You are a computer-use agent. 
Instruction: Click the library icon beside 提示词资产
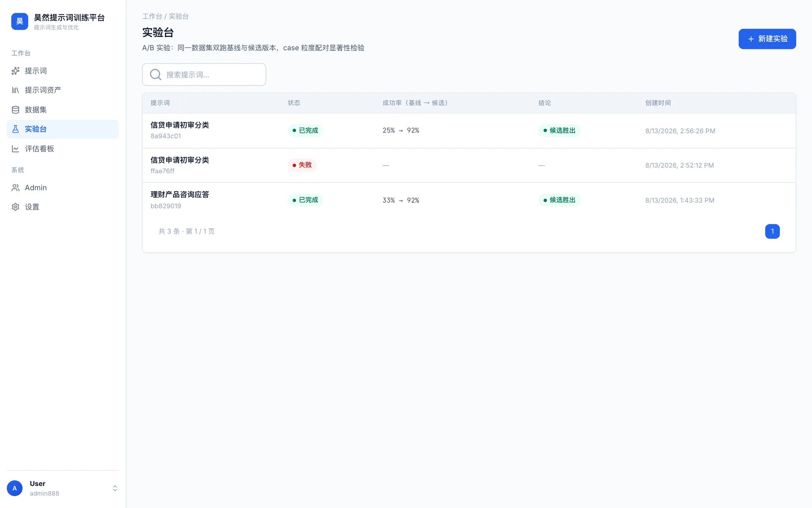click(16, 90)
